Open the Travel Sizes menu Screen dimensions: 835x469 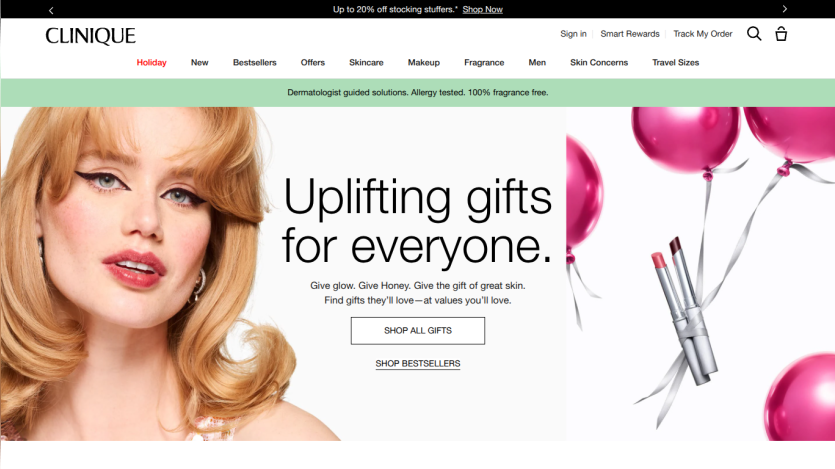point(676,62)
